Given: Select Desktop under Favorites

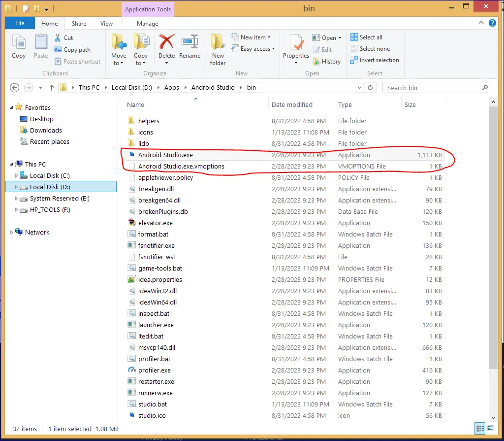Looking at the screenshot, I should point(41,119).
